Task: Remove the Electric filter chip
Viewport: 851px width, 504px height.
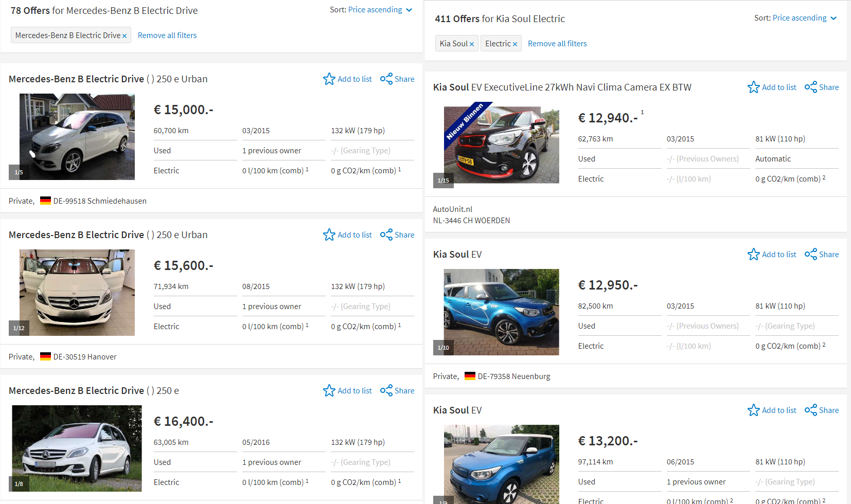Action: tap(515, 44)
